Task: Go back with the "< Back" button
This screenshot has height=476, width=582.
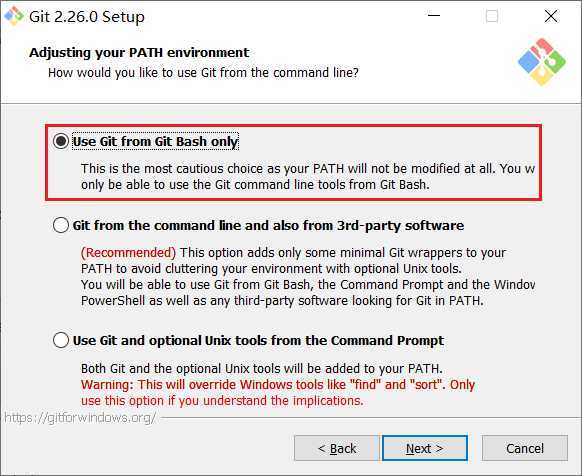Action: [x=337, y=448]
